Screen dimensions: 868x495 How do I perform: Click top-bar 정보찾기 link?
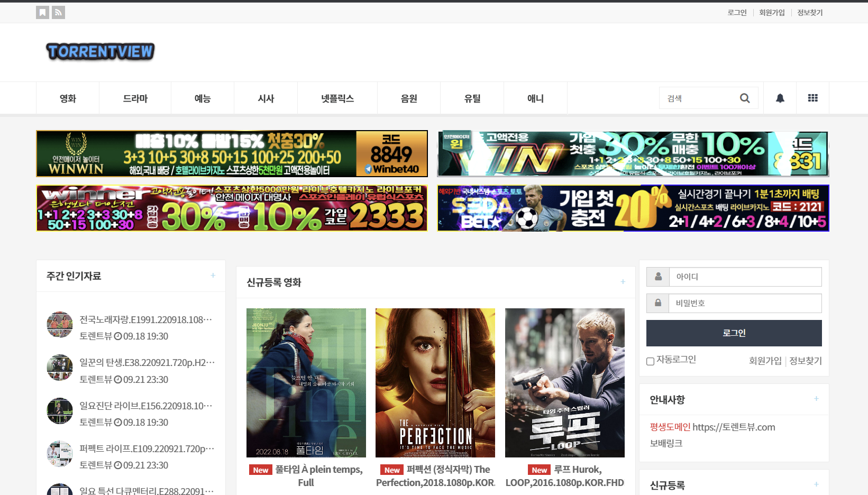tap(810, 12)
